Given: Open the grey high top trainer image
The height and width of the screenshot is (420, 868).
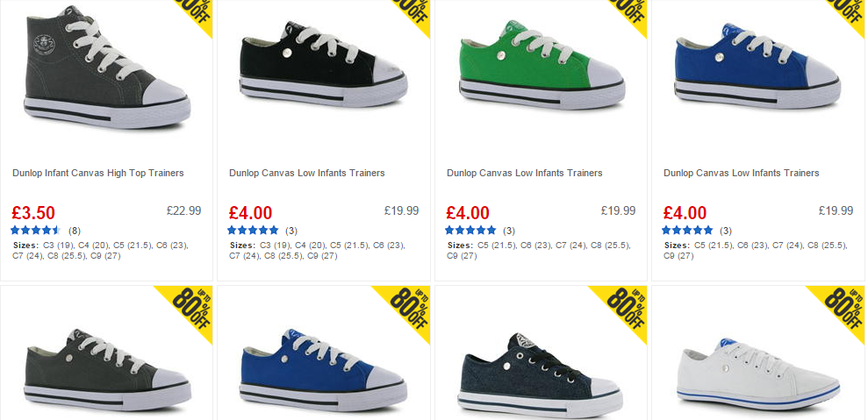Looking at the screenshot, I should coord(107,68).
